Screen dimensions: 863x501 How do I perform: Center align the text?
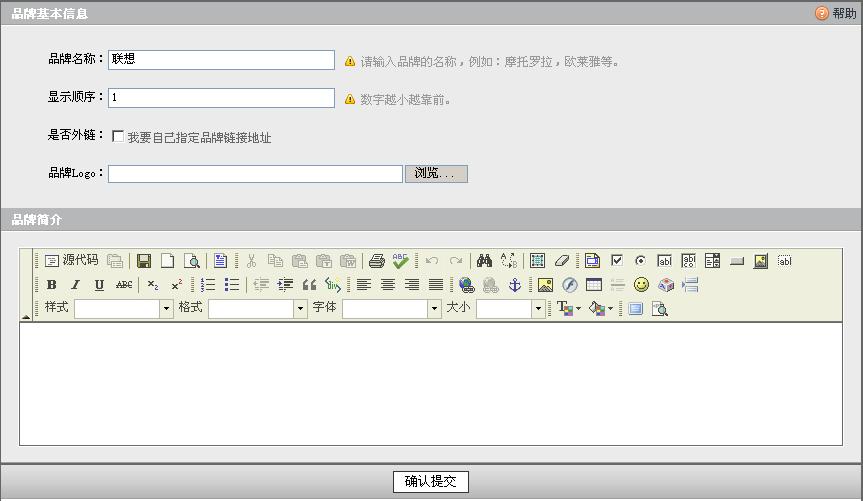pyautogui.click(x=388, y=285)
